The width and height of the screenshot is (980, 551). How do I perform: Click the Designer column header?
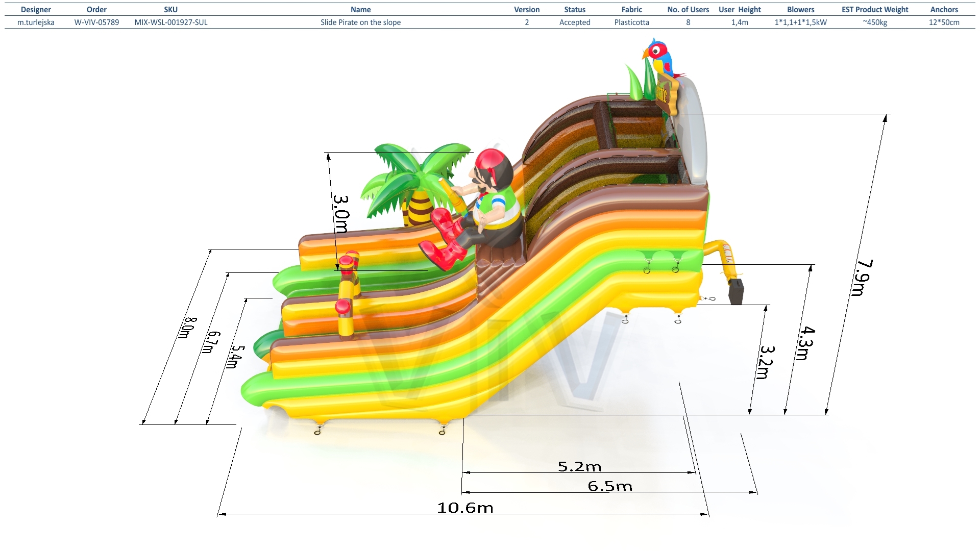[x=36, y=10]
